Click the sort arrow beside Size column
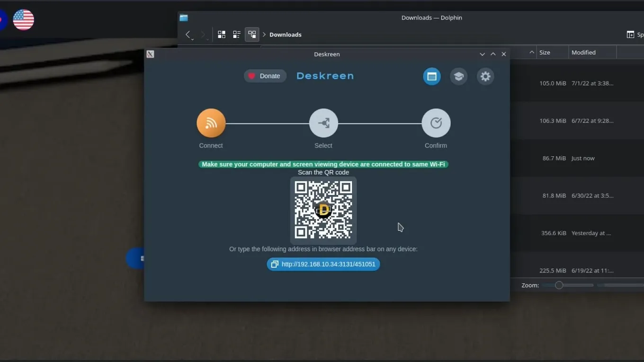This screenshot has height=362, width=644. 532,53
